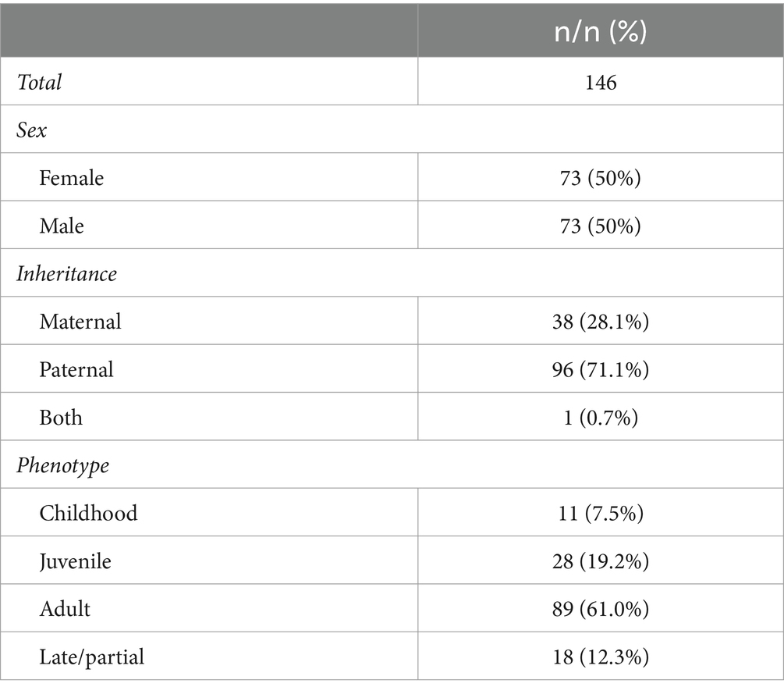Select the value 18 (12.3%)
The image size is (784, 694).
coord(601,657)
